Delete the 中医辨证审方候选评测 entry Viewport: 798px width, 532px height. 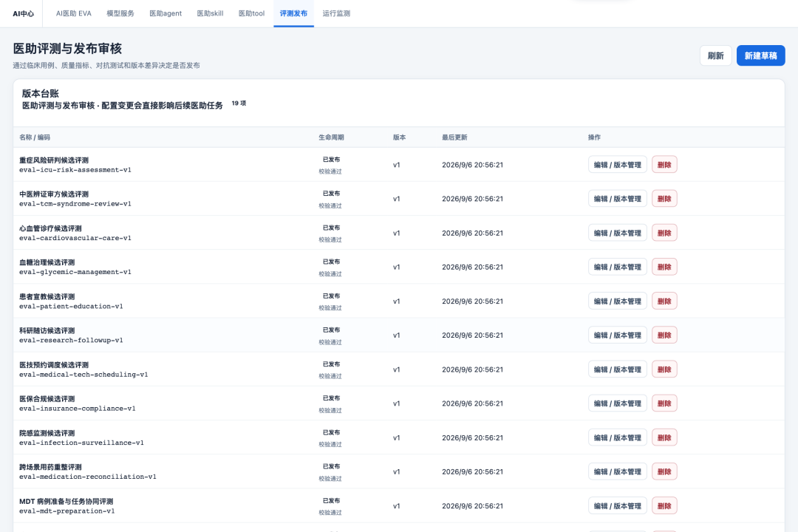(x=664, y=199)
